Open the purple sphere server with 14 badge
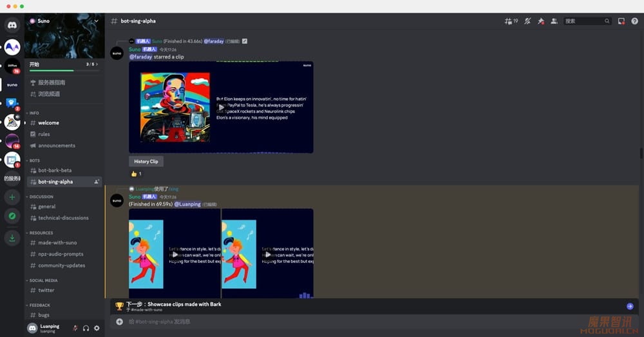Image resolution: width=644 pixels, height=337 pixels. click(x=12, y=141)
